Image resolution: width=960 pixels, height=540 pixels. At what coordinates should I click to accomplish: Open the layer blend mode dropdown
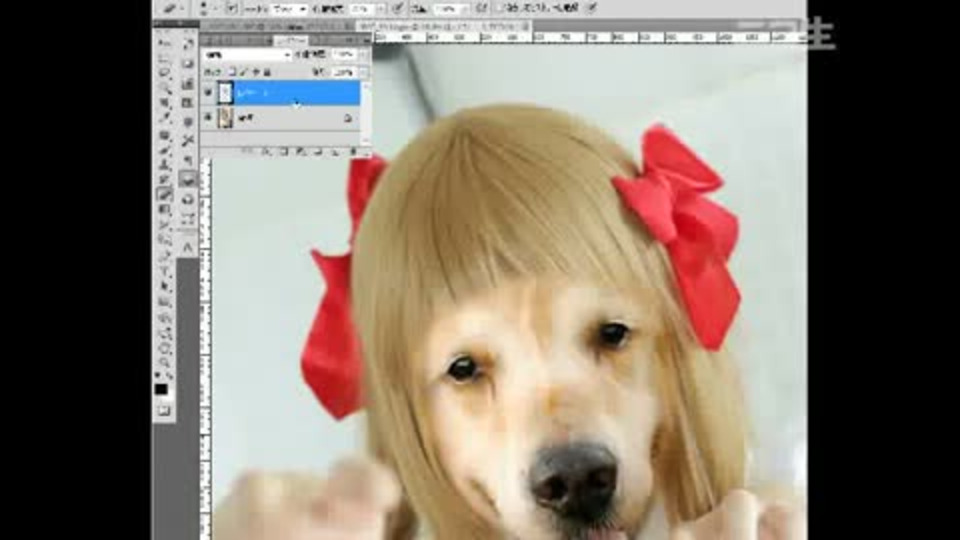(x=247, y=55)
